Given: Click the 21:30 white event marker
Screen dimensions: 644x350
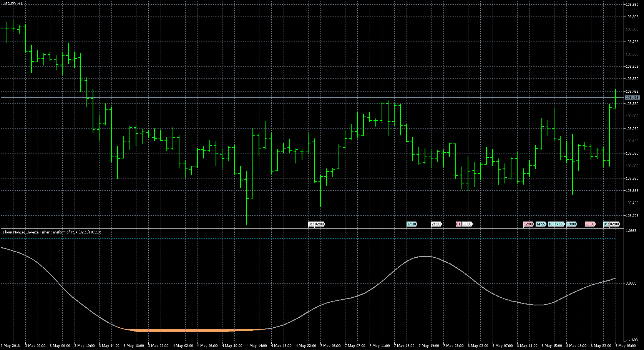Looking at the screenshot, I should pyautogui.click(x=436, y=224).
